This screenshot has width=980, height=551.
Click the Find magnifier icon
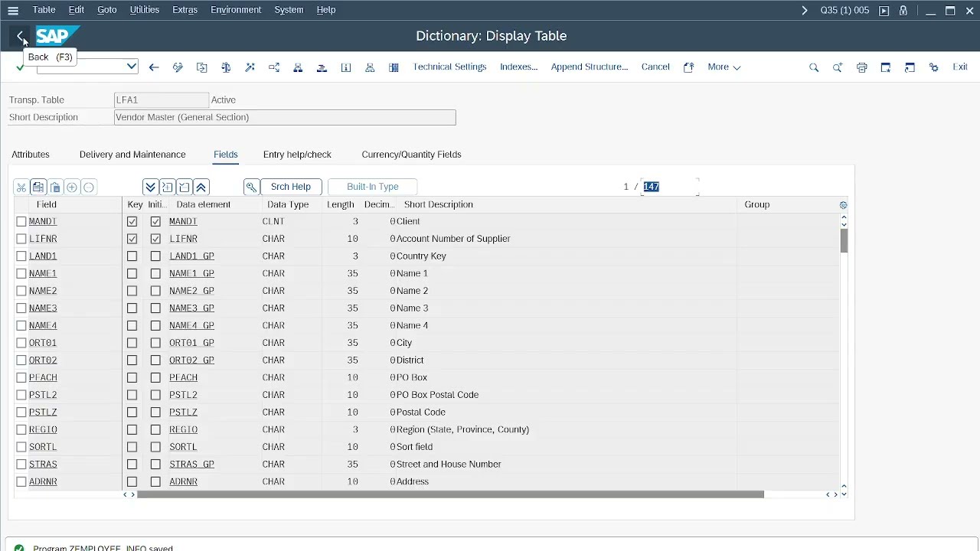point(814,67)
